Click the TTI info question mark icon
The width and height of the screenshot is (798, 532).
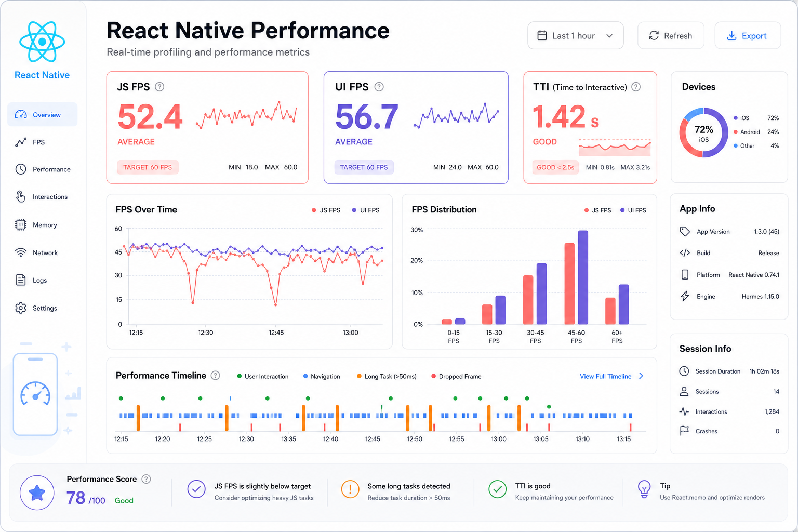click(x=636, y=87)
